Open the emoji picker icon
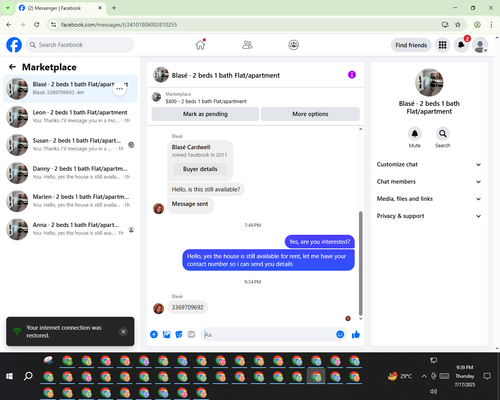This screenshot has height=400, width=500. (340, 334)
